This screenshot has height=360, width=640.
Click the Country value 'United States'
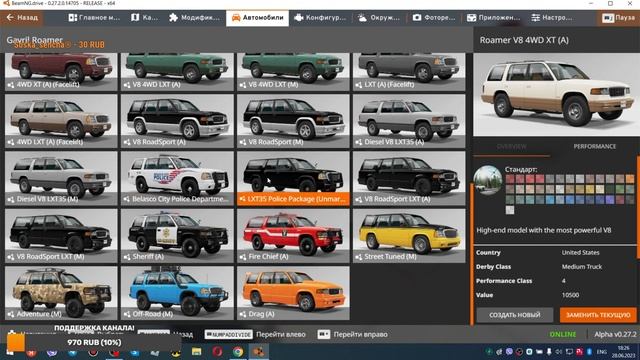coord(580,253)
